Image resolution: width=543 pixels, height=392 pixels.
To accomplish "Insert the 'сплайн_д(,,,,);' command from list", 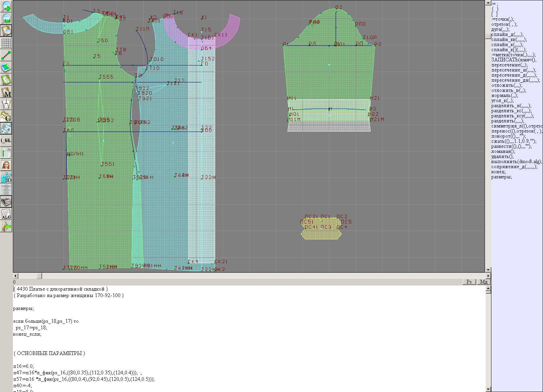I will click(507, 35).
